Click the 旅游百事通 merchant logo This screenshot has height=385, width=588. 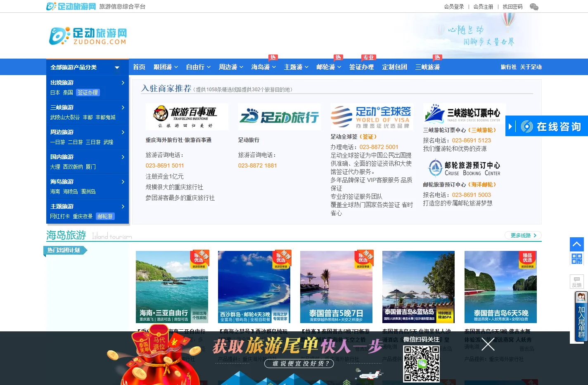pos(187,117)
